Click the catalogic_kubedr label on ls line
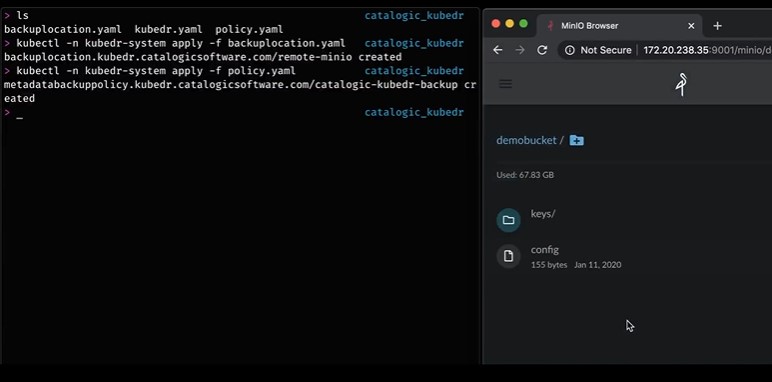Viewport: 772px width, 382px height. (x=414, y=16)
